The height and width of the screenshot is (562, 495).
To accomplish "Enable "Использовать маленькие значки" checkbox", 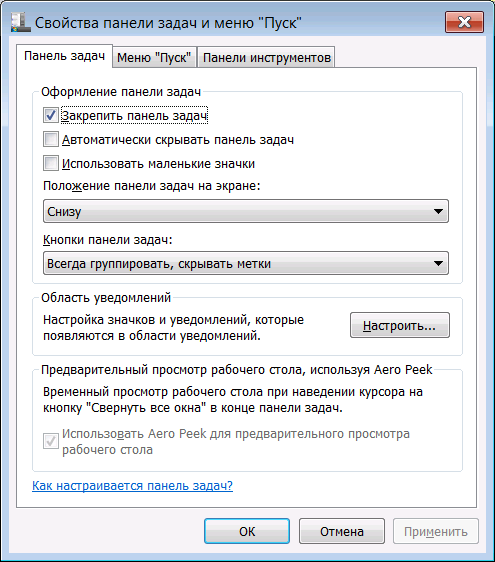I will (51, 163).
